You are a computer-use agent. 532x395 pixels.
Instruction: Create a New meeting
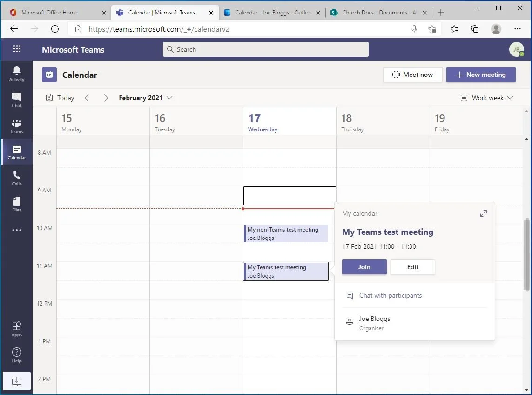[481, 75]
